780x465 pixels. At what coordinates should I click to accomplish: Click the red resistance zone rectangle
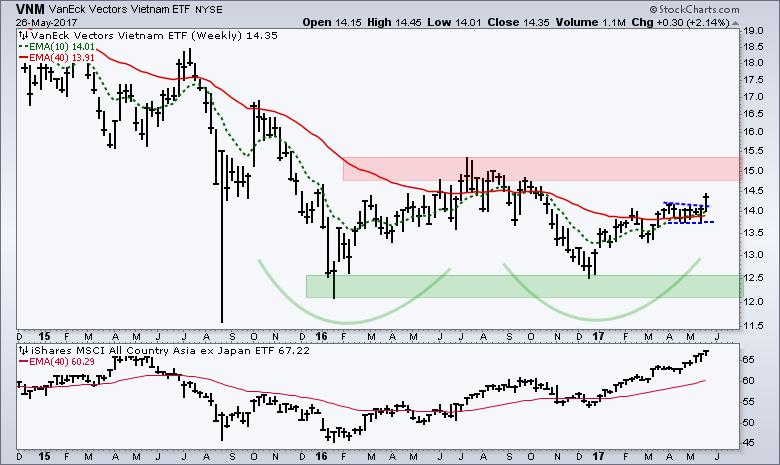pyautogui.click(x=542, y=169)
